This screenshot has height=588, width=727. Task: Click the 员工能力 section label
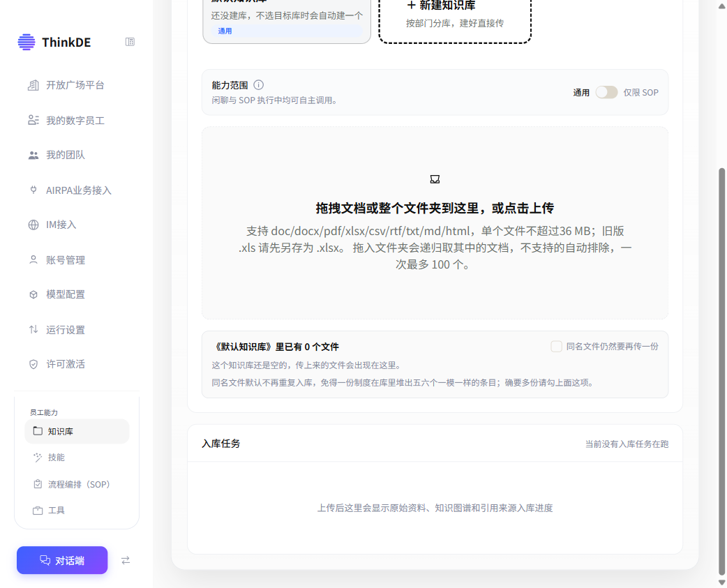(x=44, y=412)
